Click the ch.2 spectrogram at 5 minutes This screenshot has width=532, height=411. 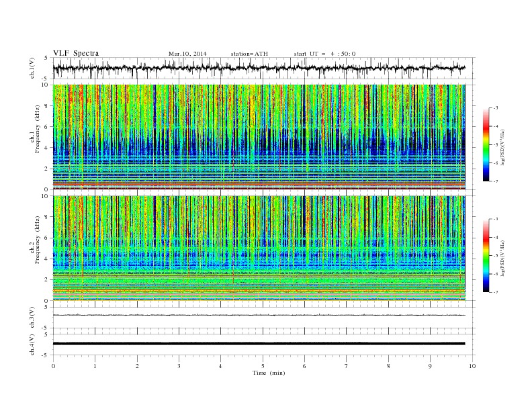(x=263, y=248)
